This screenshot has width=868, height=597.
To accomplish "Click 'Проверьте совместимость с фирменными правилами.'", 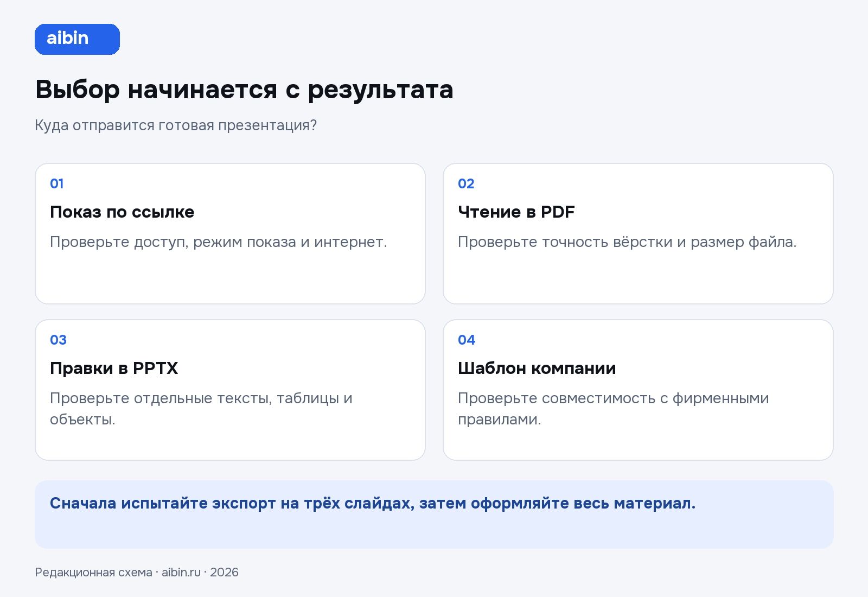I will (x=614, y=409).
